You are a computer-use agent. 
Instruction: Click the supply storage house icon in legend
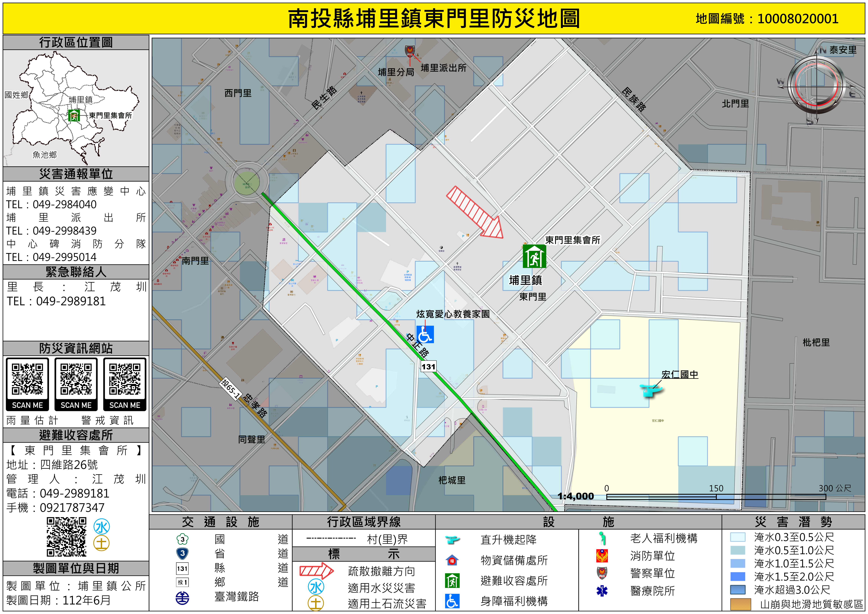pos(452,560)
